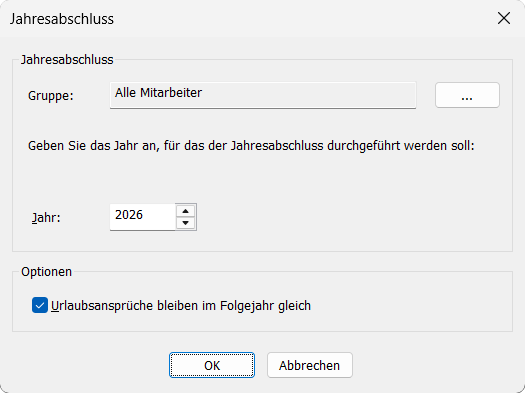
Task: Click the Gruppe field showing Alle Mitarbeiter
Action: [263, 95]
